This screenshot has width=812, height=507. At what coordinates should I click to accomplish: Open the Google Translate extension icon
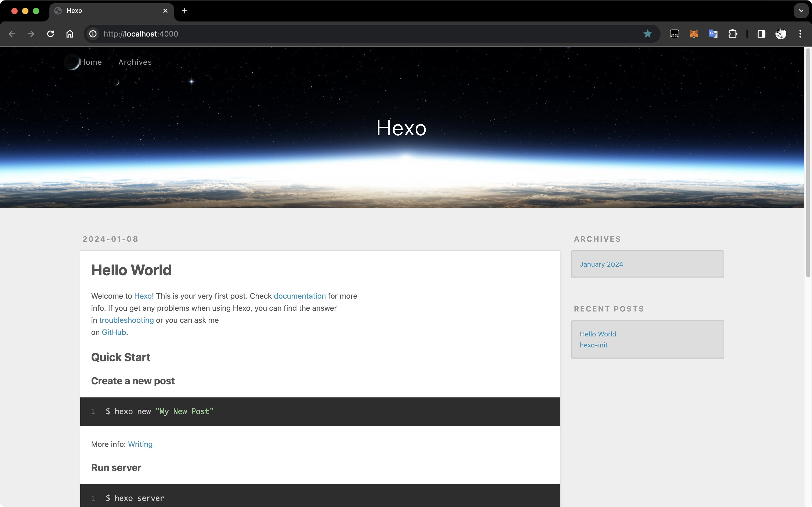tap(713, 34)
